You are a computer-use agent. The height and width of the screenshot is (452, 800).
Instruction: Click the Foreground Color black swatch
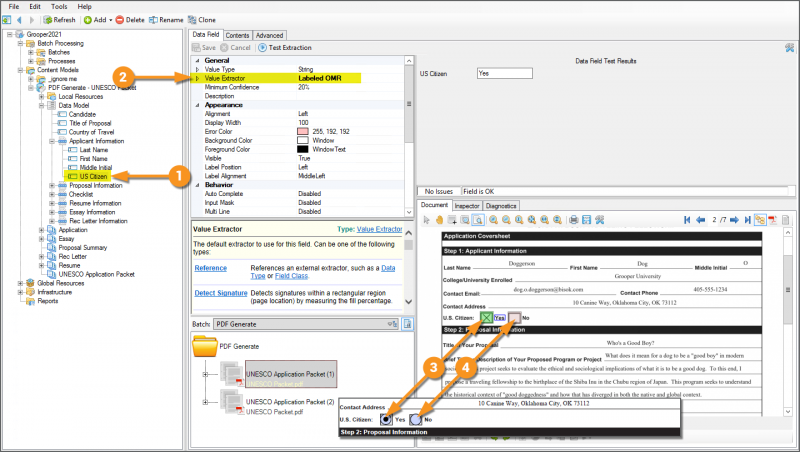tap(303, 149)
